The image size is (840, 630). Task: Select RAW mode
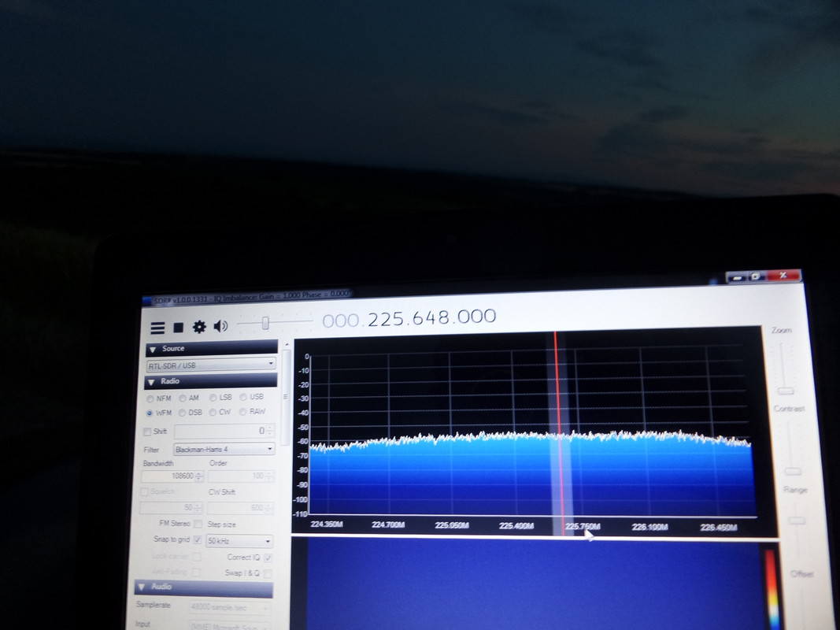tap(242, 411)
